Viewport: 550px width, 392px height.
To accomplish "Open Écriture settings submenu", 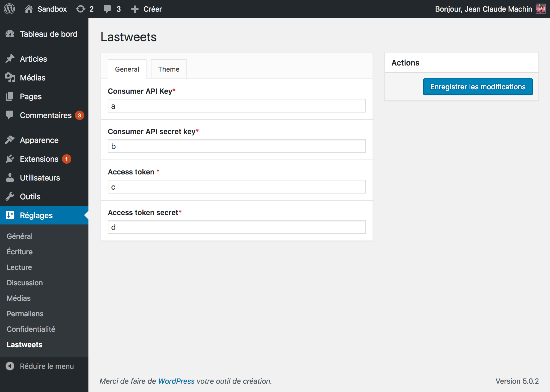I will (20, 252).
